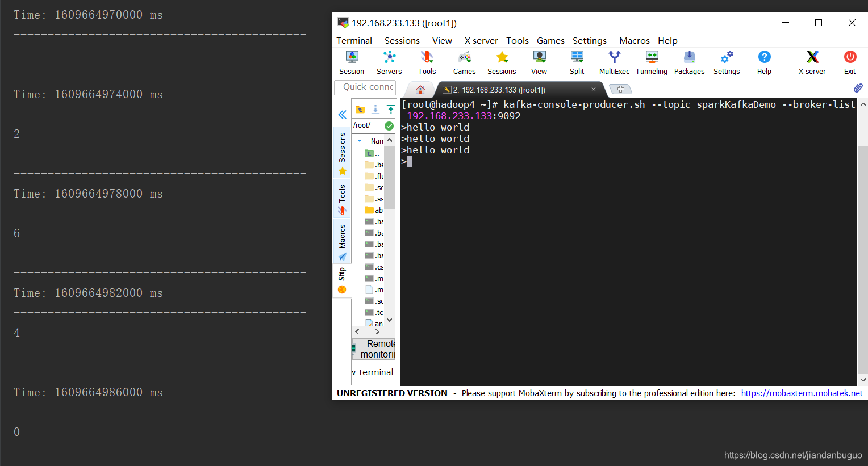Switch to Macros side tab
Image resolution: width=868 pixels, height=466 pixels.
coord(342,242)
